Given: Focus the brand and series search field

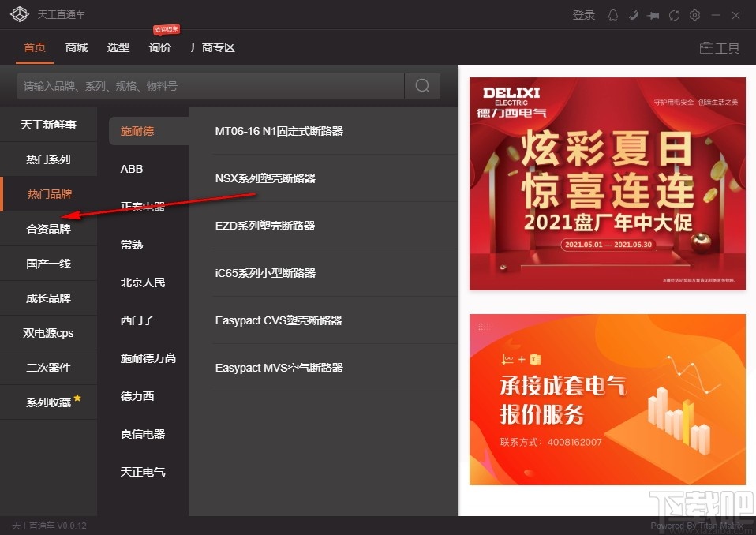Looking at the screenshot, I should [x=211, y=86].
